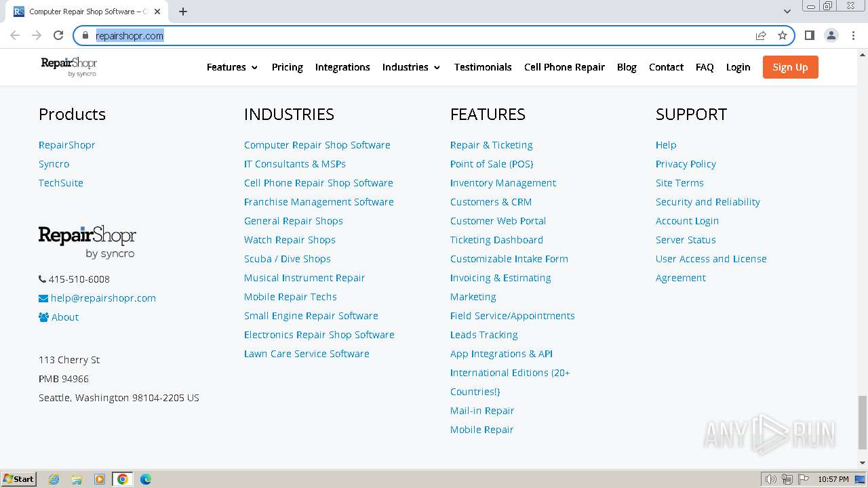Screen dimensions: 868x488
Task: Open the Syncro product link
Action: tap(54, 164)
